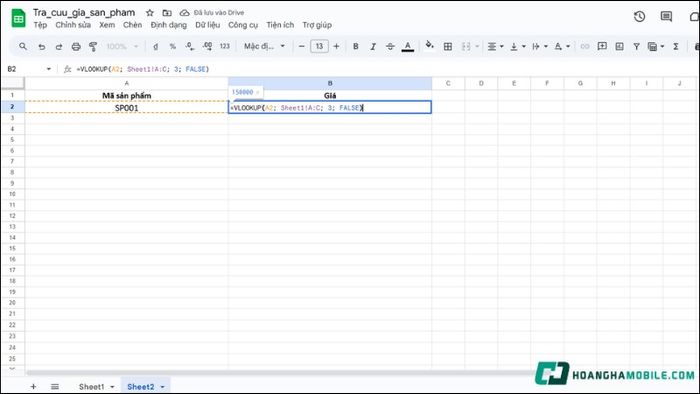Open the Xem menu
The width and height of the screenshot is (700, 394).
click(x=107, y=25)
